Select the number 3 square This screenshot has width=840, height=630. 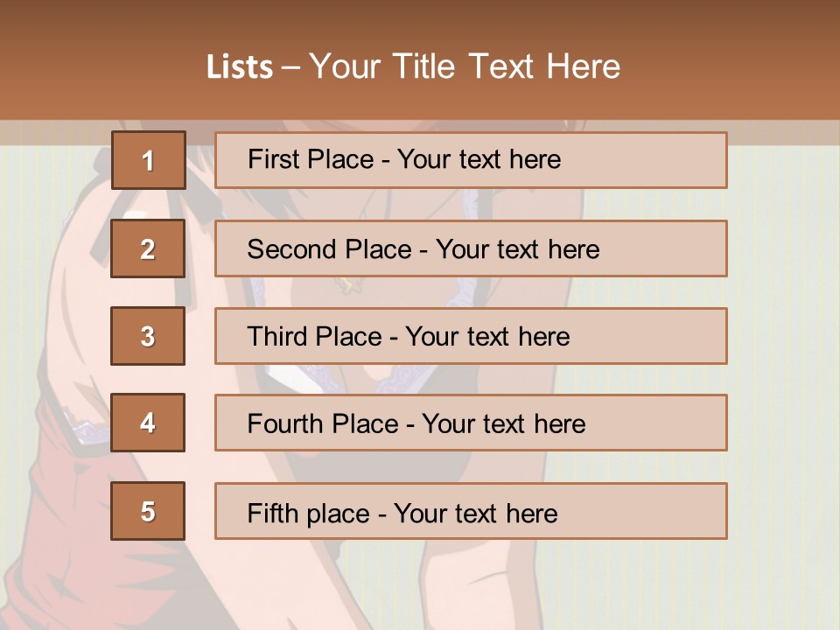coord(148,336)
